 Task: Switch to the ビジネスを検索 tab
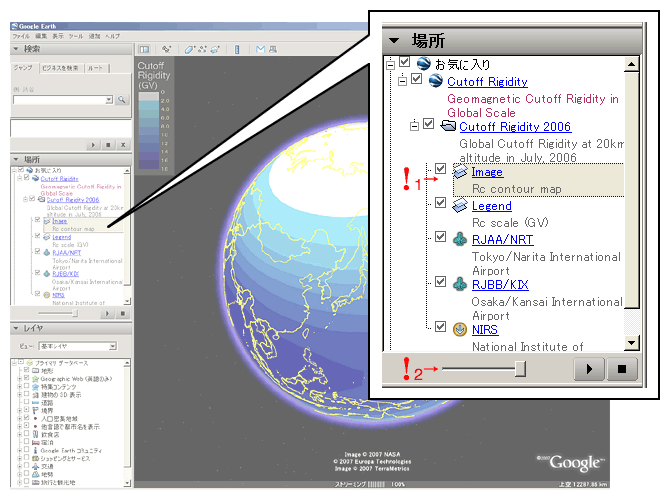tap(60, 68)
